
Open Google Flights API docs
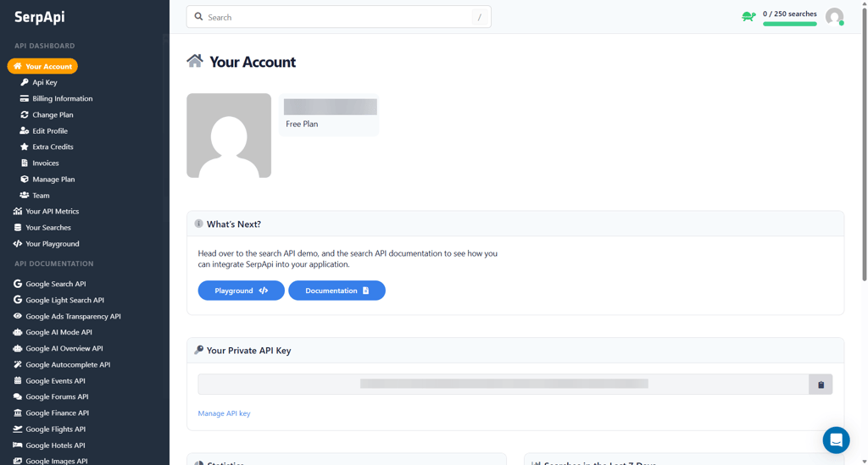(x=55, y=429)
